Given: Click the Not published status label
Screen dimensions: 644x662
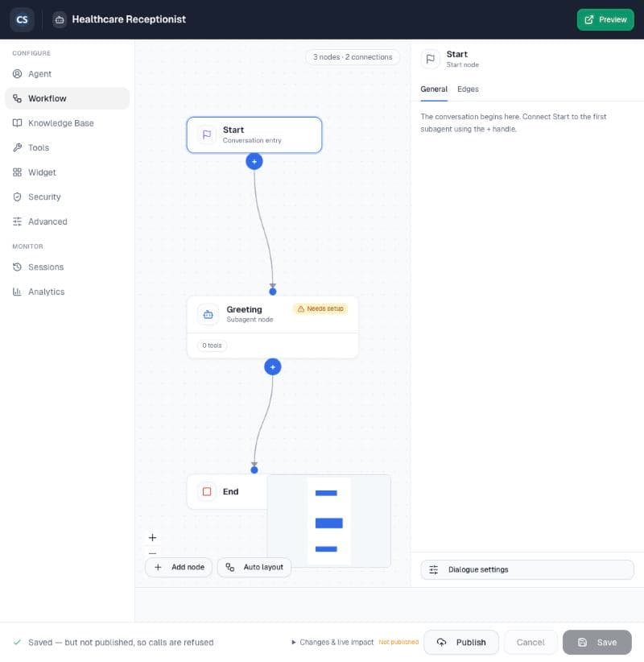Looking at the screenshot, I should 398,642.
